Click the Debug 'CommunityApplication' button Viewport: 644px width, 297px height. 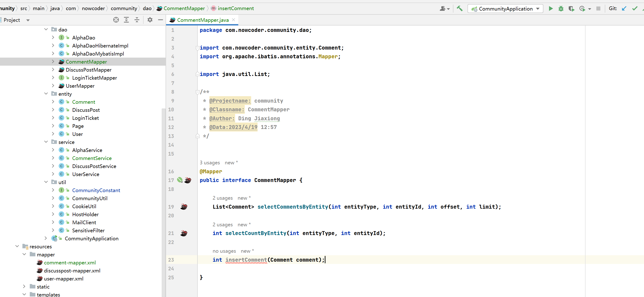[x=561, y=8]
